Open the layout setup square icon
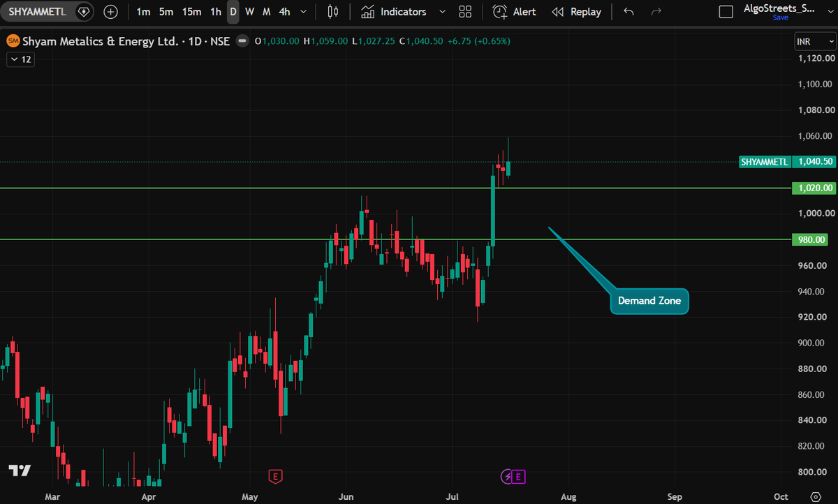838x504 pixels. [726, 12]
